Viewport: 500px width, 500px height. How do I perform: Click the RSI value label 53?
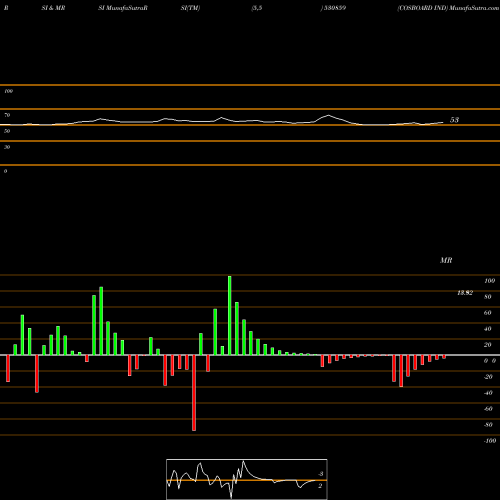pyautogui.click(x=454, y=120)
